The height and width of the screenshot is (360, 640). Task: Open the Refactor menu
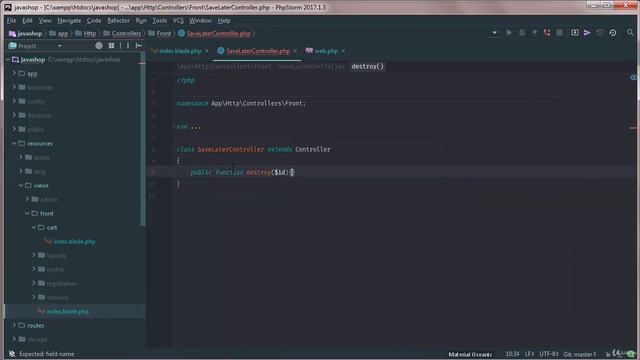click(118, 20)
